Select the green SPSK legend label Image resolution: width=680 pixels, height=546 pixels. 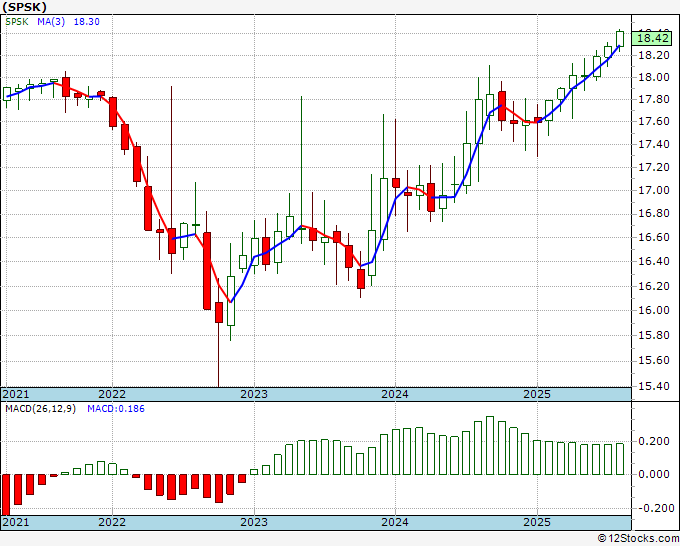pos(17,22)
